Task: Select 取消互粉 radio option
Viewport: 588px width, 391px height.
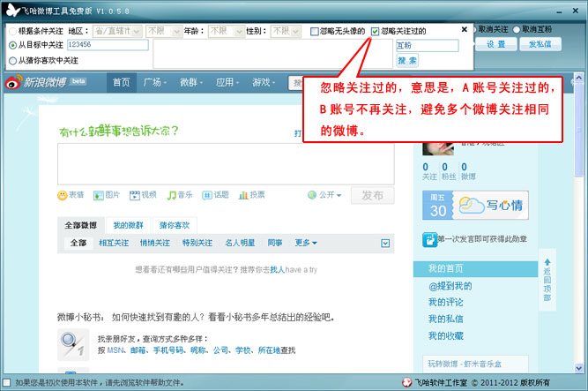Action: (517, 29)
